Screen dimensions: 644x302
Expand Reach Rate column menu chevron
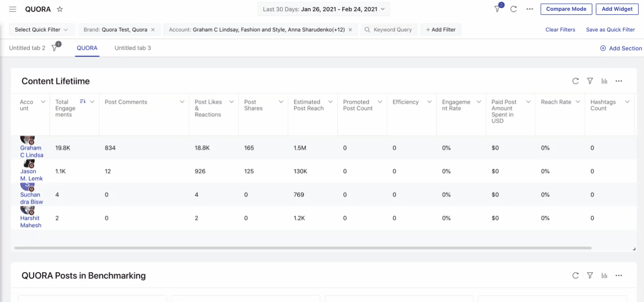(x=578, y=102)
